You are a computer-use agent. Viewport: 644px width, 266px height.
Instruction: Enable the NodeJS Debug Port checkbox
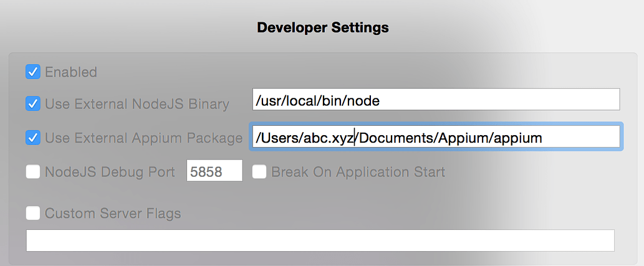coord(33,171)
